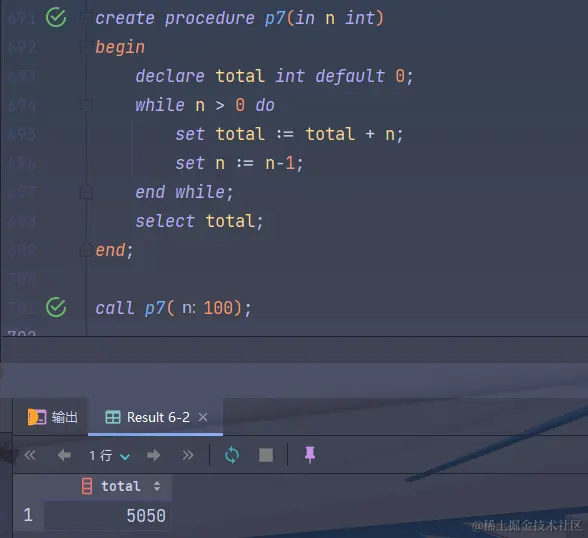
Task: Click the green checkmark beside call p7
Action: click(56, 307)
